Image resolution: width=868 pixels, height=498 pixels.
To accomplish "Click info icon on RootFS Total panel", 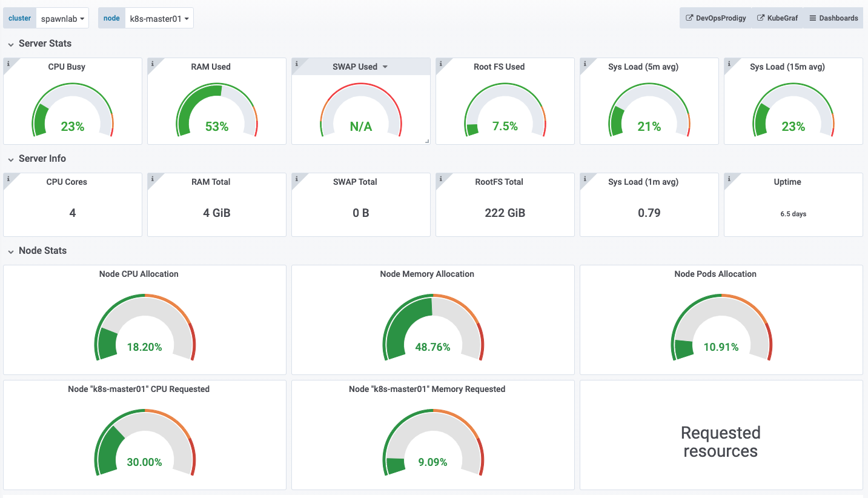I will tap(440, 178).
